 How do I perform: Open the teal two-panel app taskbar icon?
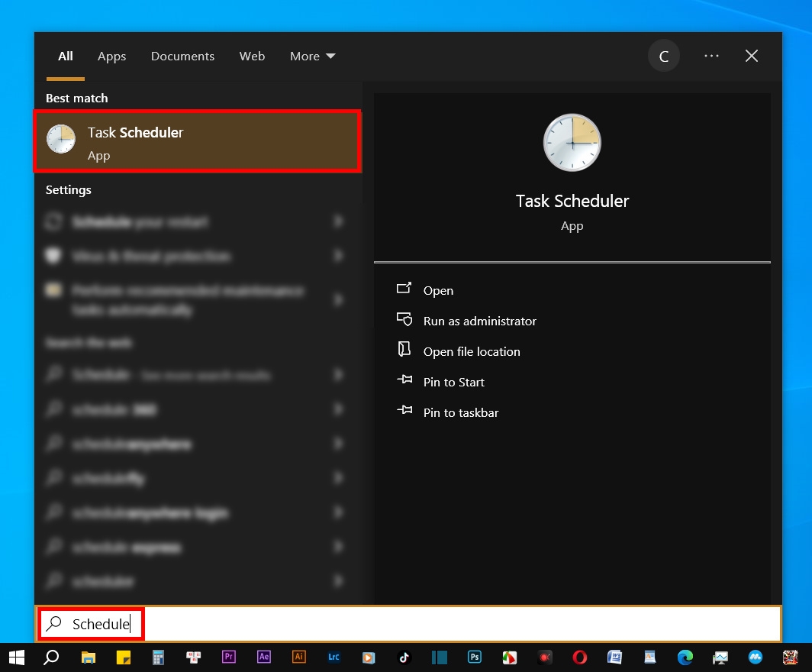click(x=439, y=657)
